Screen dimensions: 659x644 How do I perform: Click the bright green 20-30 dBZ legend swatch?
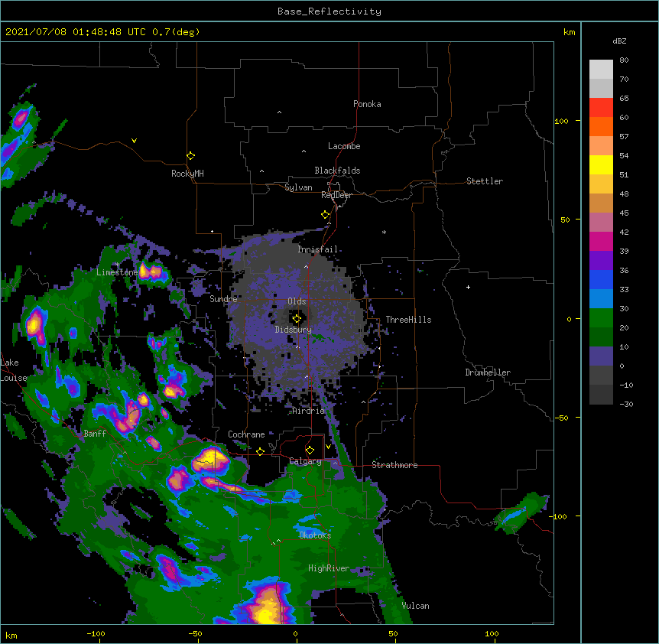(601, 318)
